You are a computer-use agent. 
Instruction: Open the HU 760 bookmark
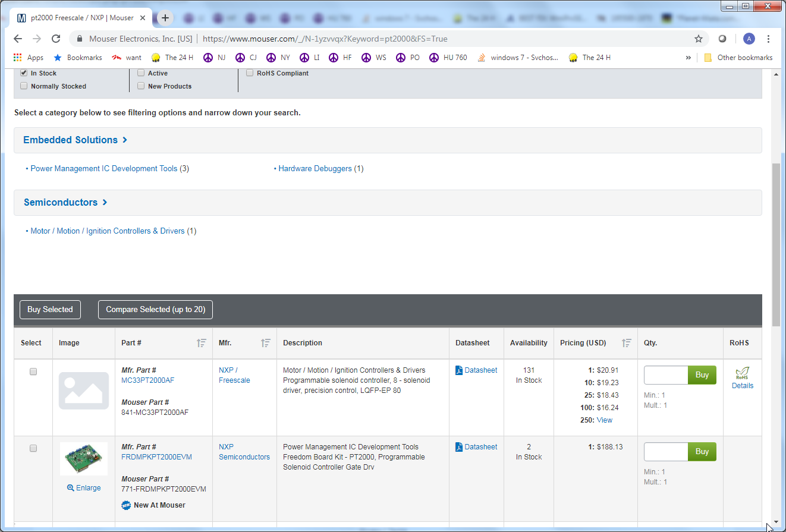(x=448, y=58)
